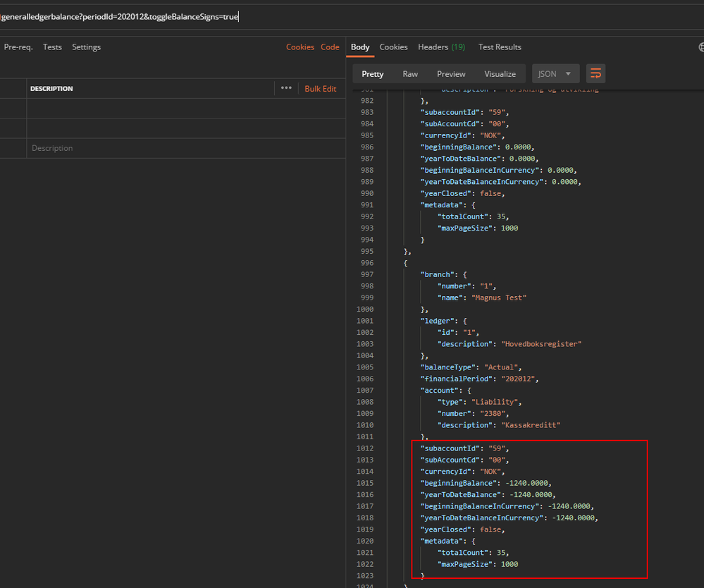Open the request Tests tab
Viewport: 704px width, 588px height.
tap(52, 47)
